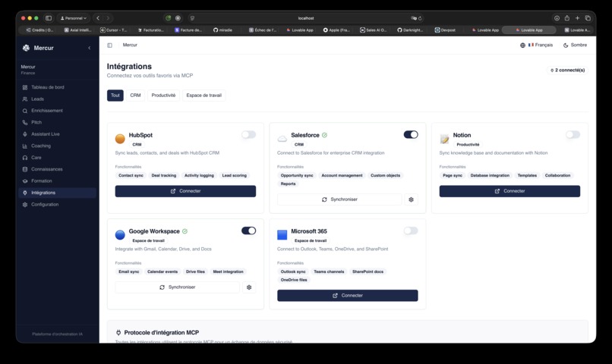612x364 pixels.
Task: Connect the Microsoft 365 integration
Action: point(347,296)
